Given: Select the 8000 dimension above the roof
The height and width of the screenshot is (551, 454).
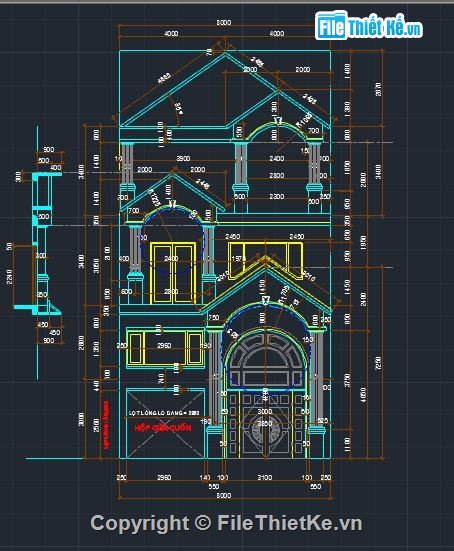Looking at the screenshot, I should pyautogui.click(x=223, y=22).
